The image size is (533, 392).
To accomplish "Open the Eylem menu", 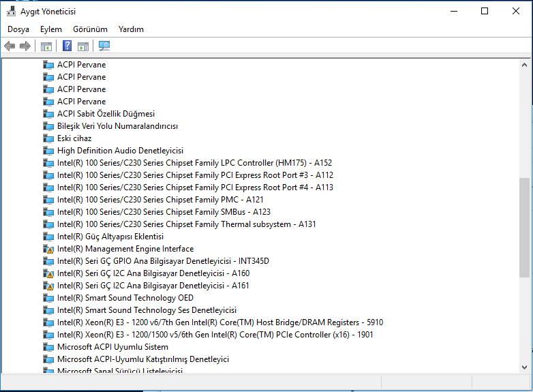I will pyautogui.click(x=51, y=29).
